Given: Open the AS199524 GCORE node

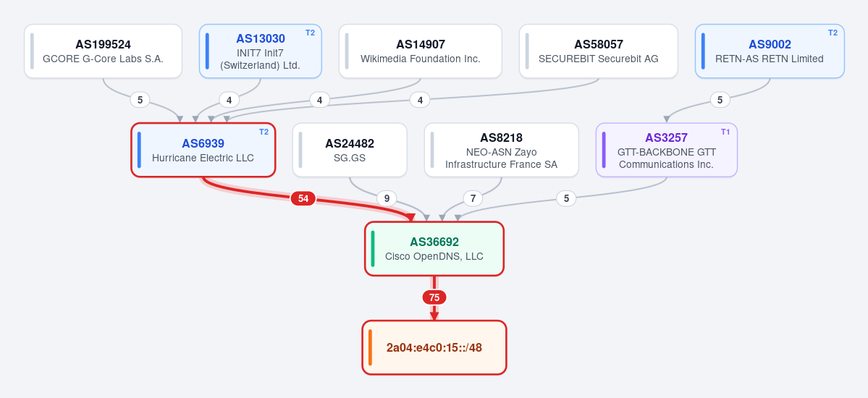Looking at the screenshot, I should [x=103, y=51].
